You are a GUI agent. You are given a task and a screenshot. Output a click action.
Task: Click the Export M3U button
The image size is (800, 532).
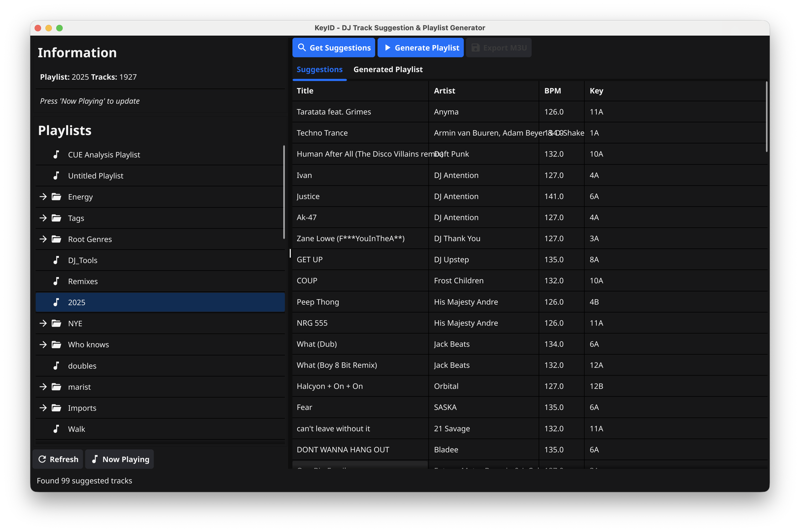tap(498, 48)
